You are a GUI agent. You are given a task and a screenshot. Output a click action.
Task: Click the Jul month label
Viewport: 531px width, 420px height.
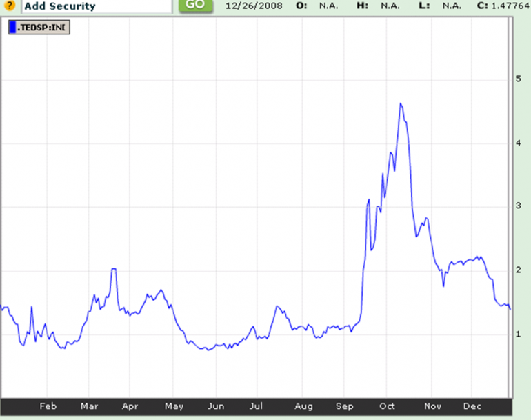256,406
